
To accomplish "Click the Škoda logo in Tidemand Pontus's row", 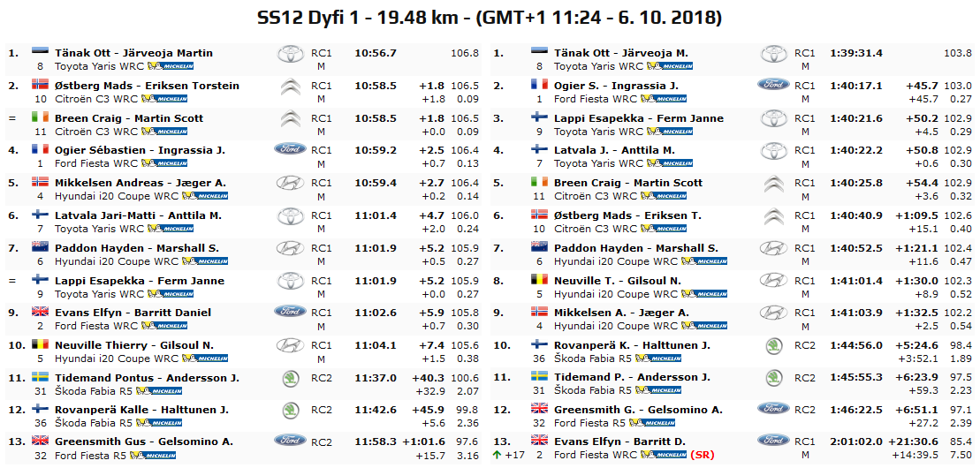I will pos(290,378).
